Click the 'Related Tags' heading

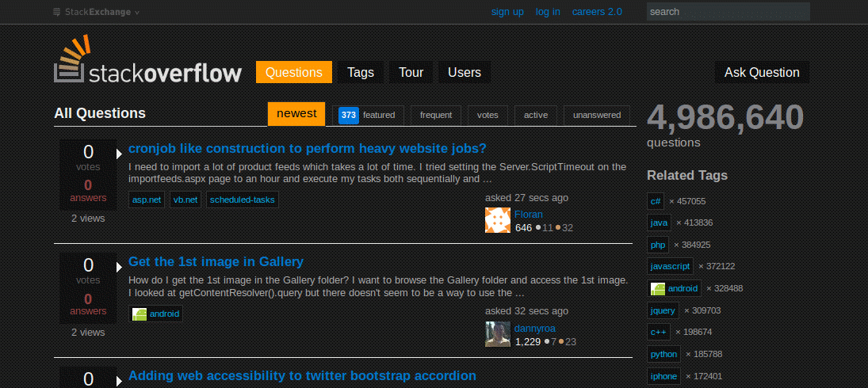pyautogui.click(x=687, y=176)
